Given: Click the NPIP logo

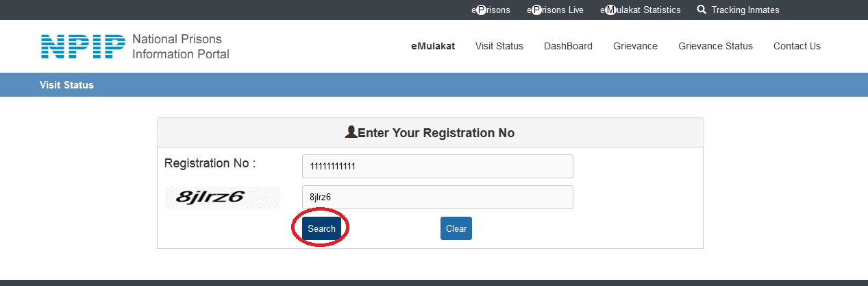Looking at the screenshot, I should point(83,46).
